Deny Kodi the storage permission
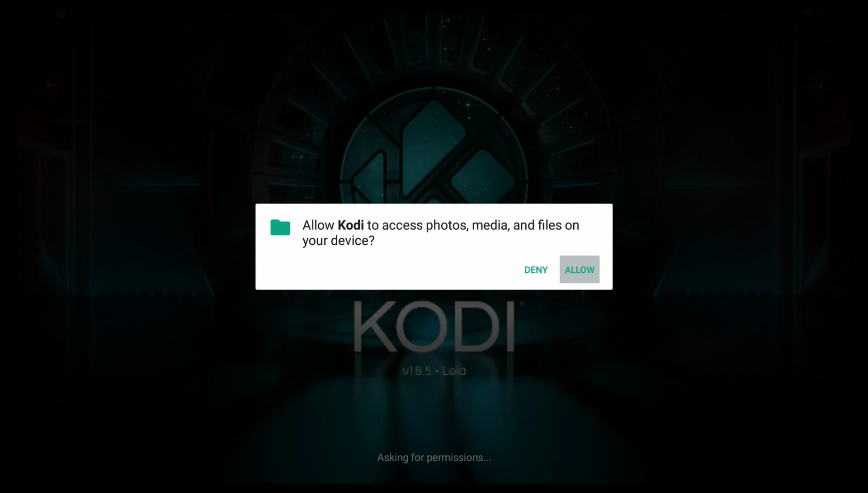 pos(536,270)
